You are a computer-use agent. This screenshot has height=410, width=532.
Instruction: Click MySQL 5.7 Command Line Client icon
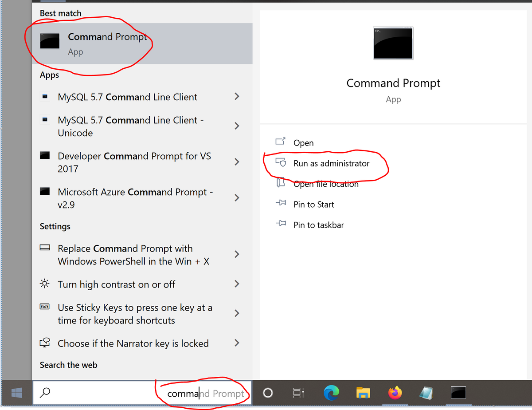click(45, 96)
